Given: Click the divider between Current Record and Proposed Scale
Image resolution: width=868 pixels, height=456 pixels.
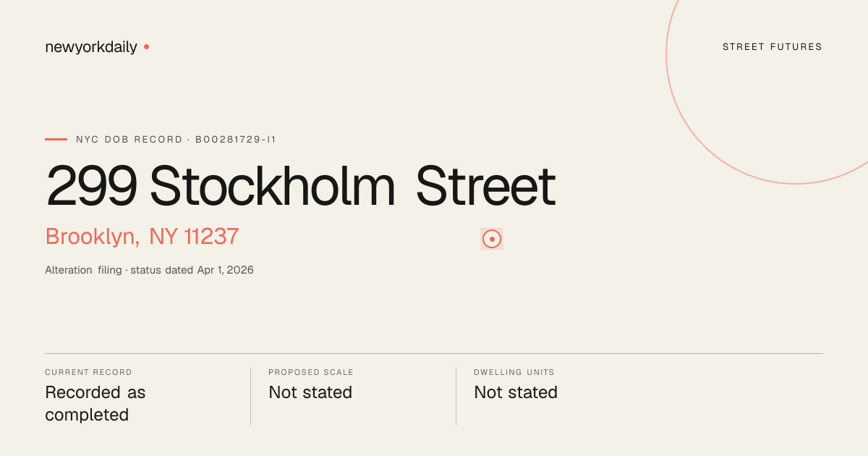Looking at the screenshot, I should [250, 396].
